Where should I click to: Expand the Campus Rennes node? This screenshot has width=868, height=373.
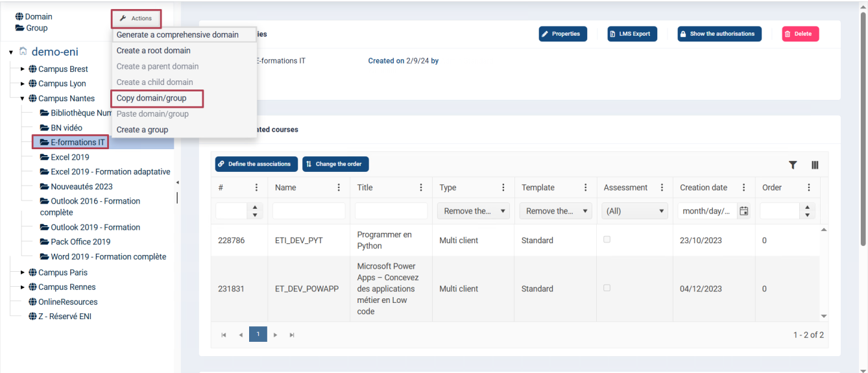pos(23,287)
